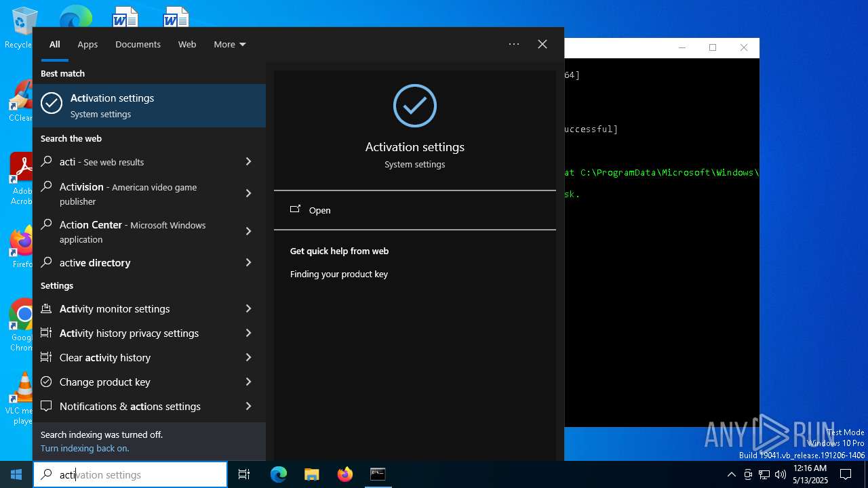Click the 'Change product key' result text
This screenshot has height=488, width=868.
105,382
